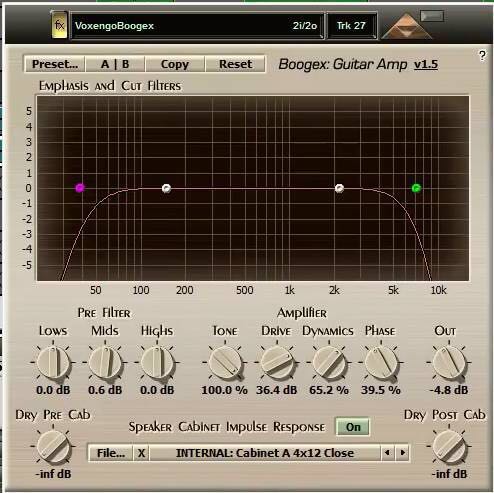This screenshot has width=494, height=493.
Task: Click the Lows pre-filter knob
Action: coord(53,363)
